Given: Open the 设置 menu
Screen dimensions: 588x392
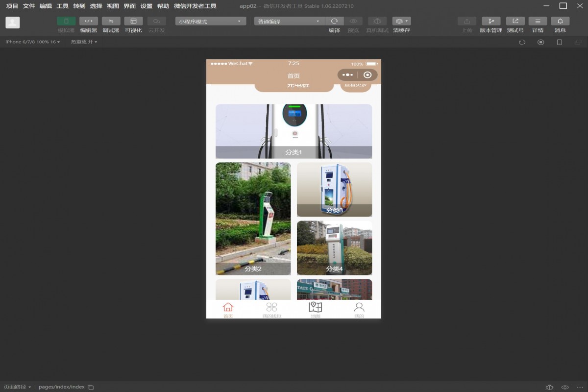Looking at the screenshot, I should coord(146,6).
